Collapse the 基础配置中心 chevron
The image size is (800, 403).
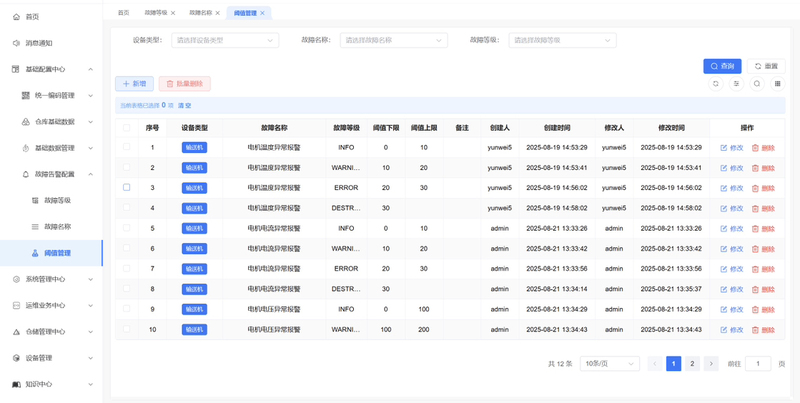[90, 69]
